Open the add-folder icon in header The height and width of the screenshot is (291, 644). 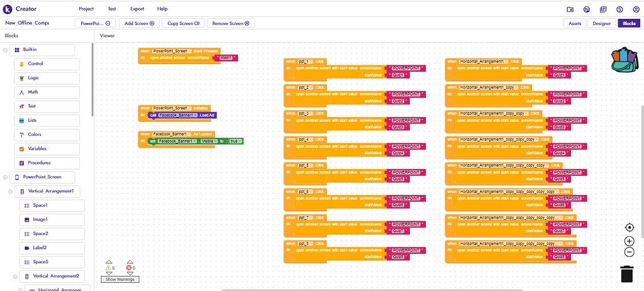[x=570, y=9]
